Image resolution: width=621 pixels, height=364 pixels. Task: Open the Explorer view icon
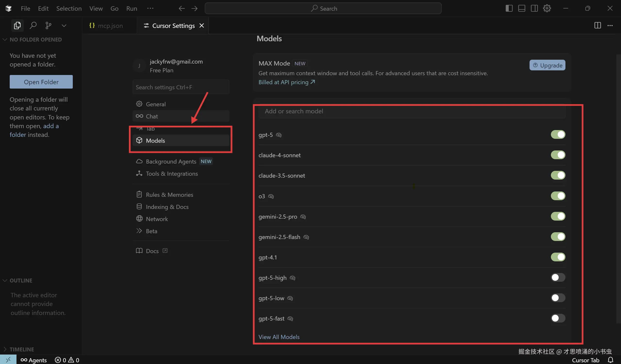click(x=17, y=25)
